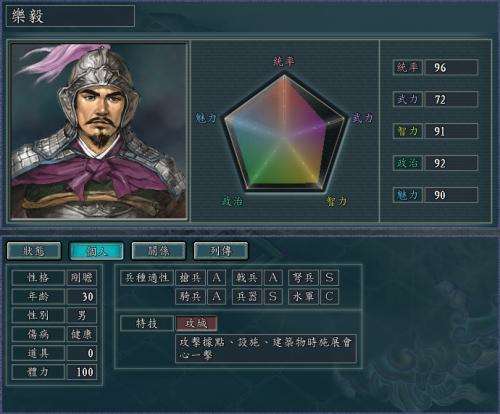The width and height of the screenshot is (500, 414).
Task: Select the 統率 stat value 96
Action: click(451, 67)
